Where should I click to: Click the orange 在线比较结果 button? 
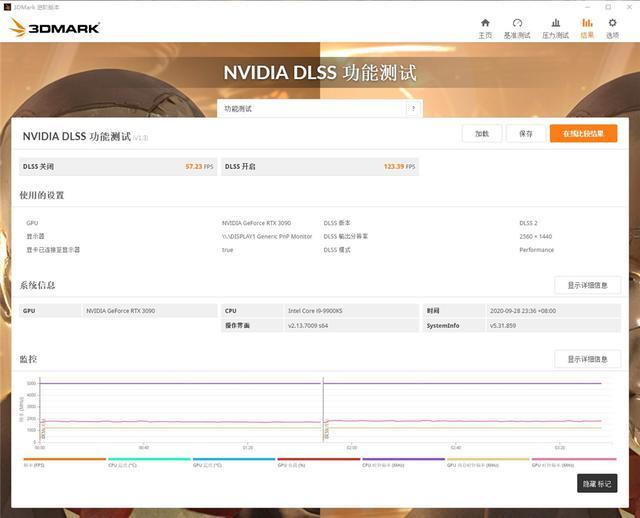[x=583, y=133]
